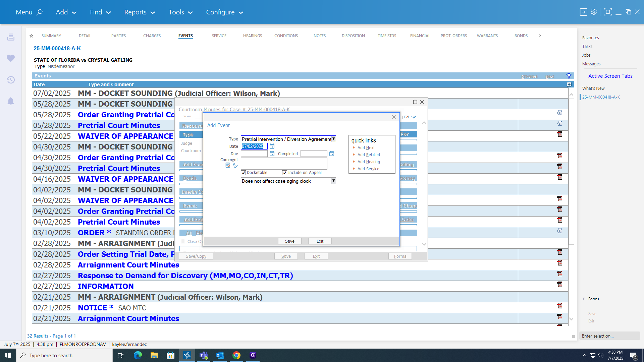Open the Completed date calendar picker

click(x=332, y=154)
